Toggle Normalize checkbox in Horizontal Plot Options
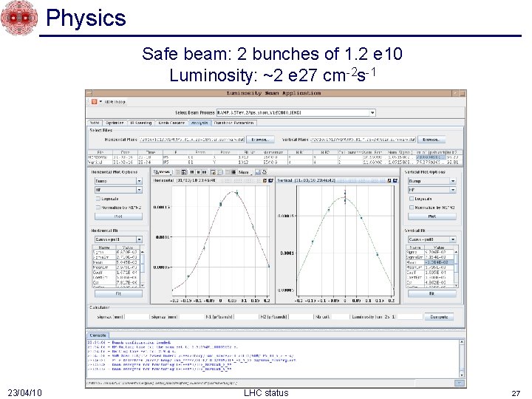Image resolution: width=532 pixels, height=399 pixels. [x=98, y=208]
